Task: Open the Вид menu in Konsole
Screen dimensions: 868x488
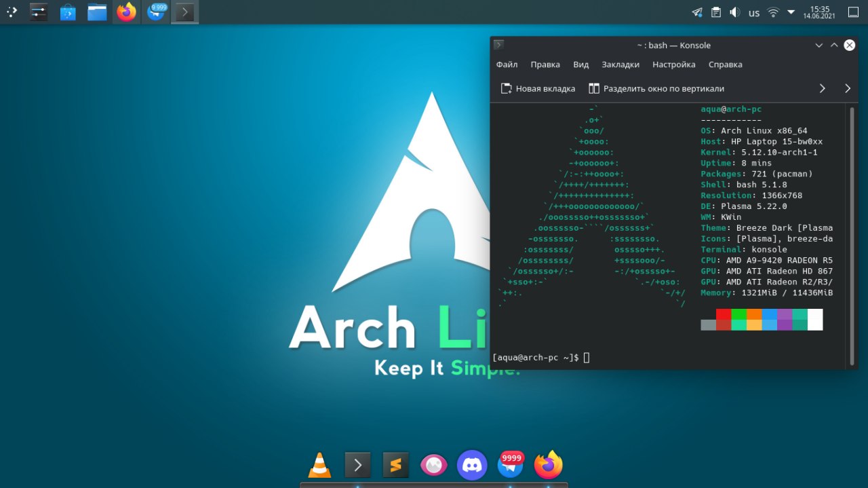Action: point(581,64)
